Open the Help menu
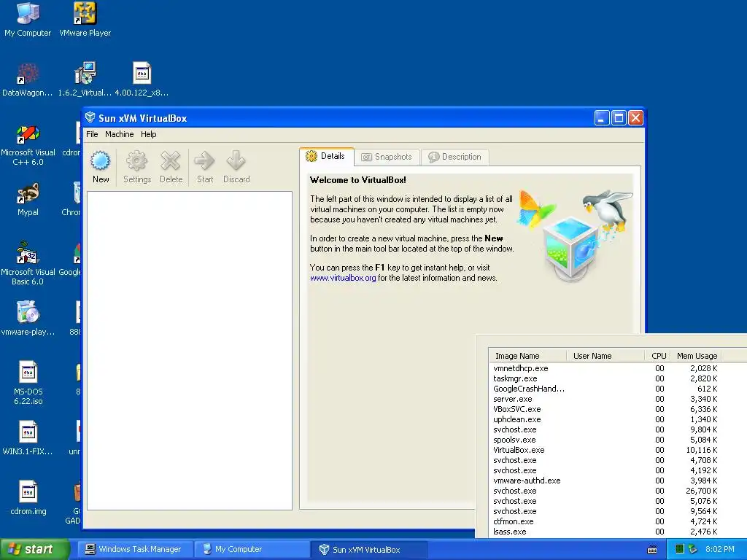 pyautogui.click(x=148, y=134)
